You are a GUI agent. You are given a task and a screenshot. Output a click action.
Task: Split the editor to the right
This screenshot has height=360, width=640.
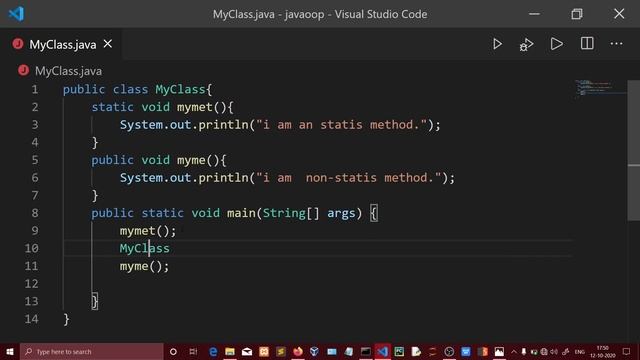[587, 43]
